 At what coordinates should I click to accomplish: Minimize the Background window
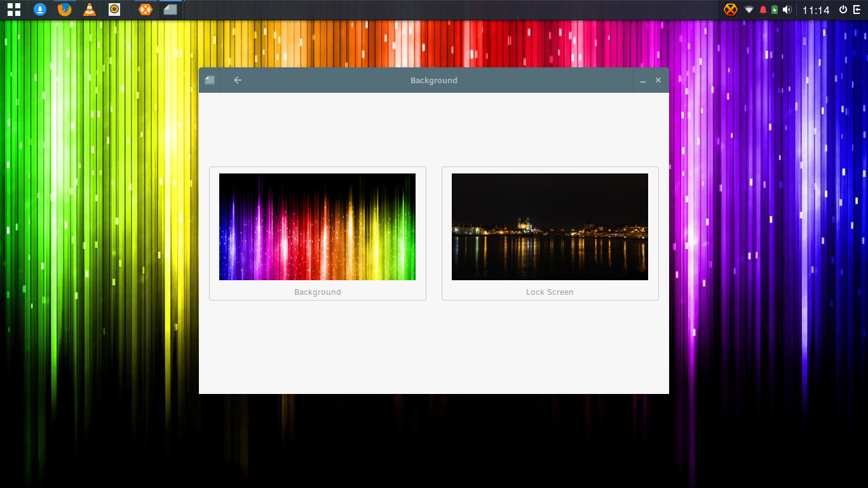(x=643, y=81)
